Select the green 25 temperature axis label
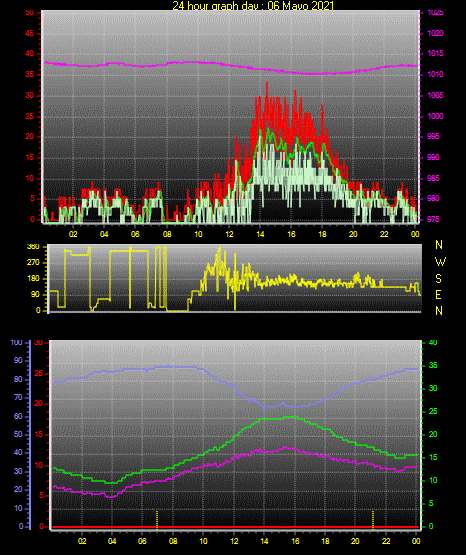The height and width of the screenshot is (555, 466). pyautogui.click(x=433, y=411)
